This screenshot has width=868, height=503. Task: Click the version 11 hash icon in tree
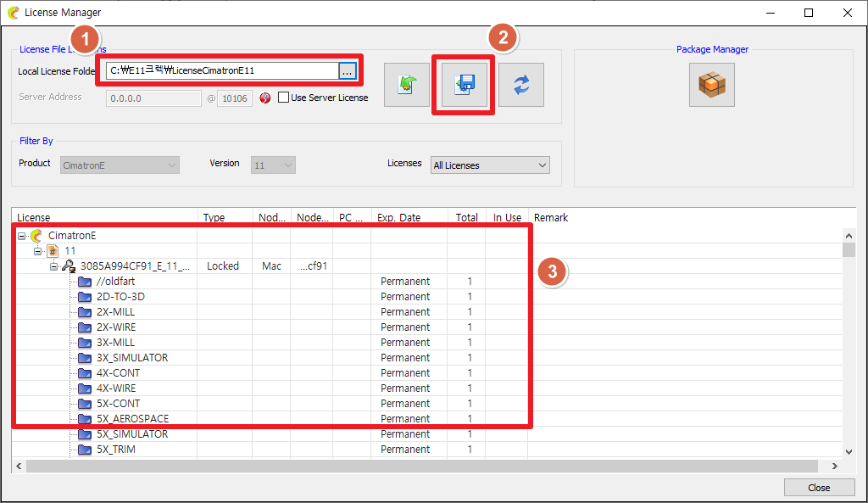tap(53, 251)
